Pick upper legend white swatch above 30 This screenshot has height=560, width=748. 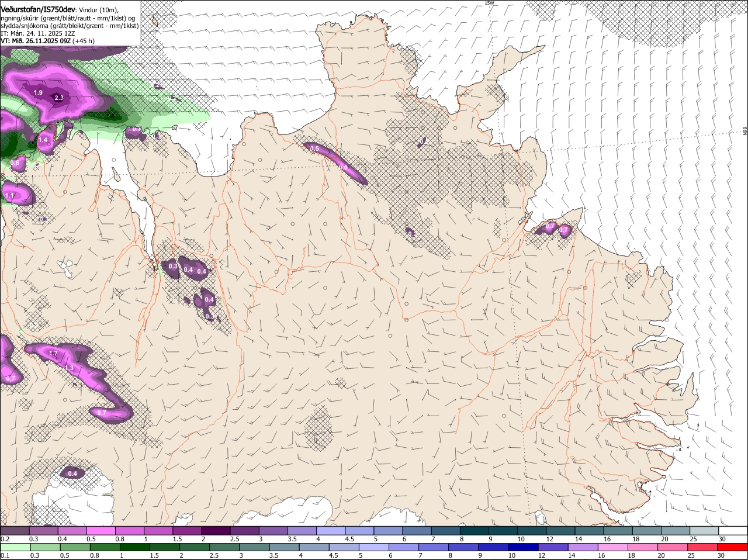(733, 531)
